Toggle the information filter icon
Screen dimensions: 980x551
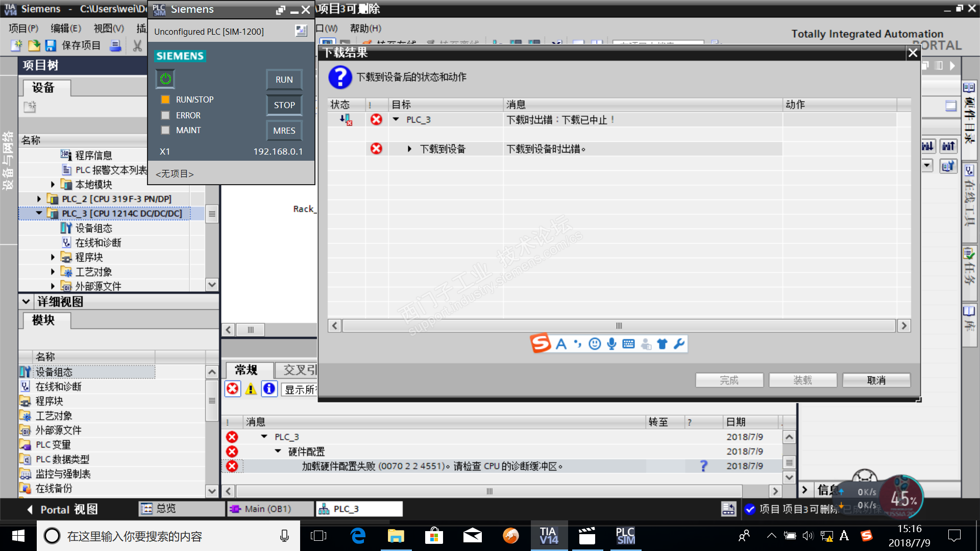pos(269,389)
